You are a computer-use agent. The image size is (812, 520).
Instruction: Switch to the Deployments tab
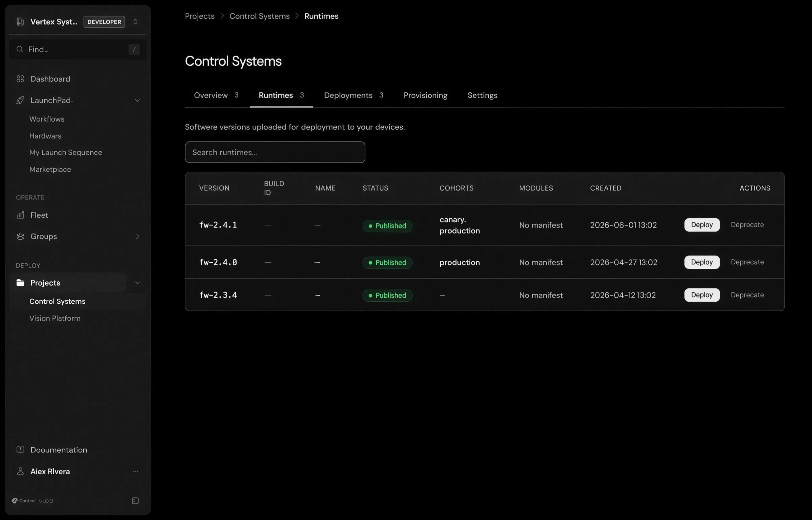tap(354, 95)
